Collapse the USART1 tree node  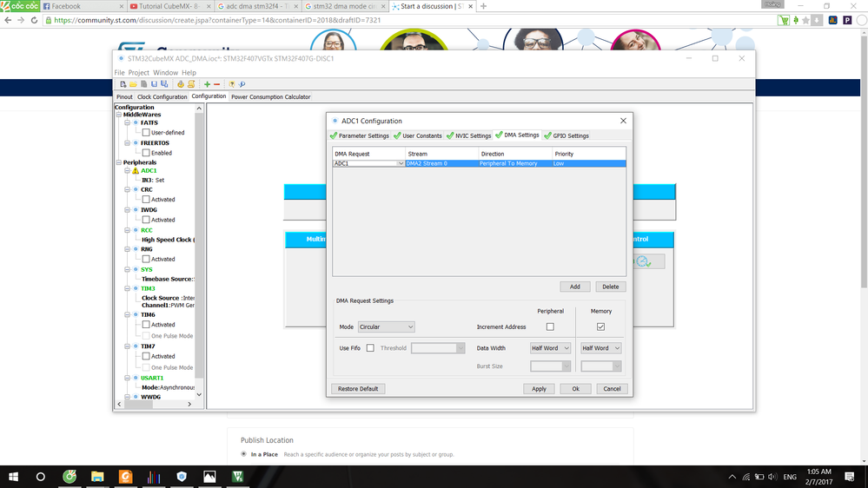[x=128, y=378]
